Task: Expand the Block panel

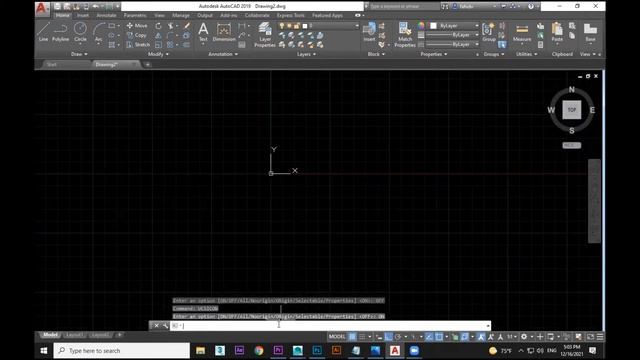Action: [x=376, y=54]
